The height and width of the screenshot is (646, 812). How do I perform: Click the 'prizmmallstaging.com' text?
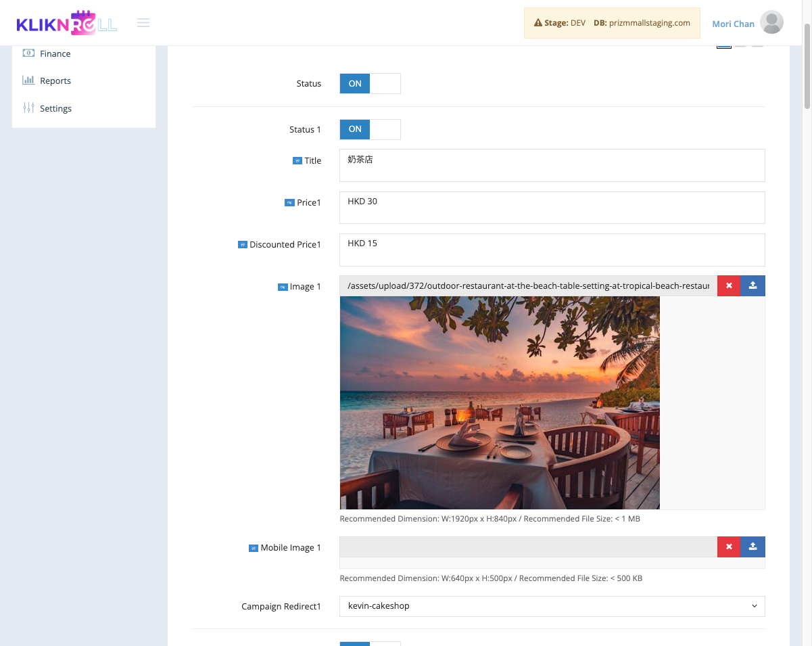[x=650, y=23]
